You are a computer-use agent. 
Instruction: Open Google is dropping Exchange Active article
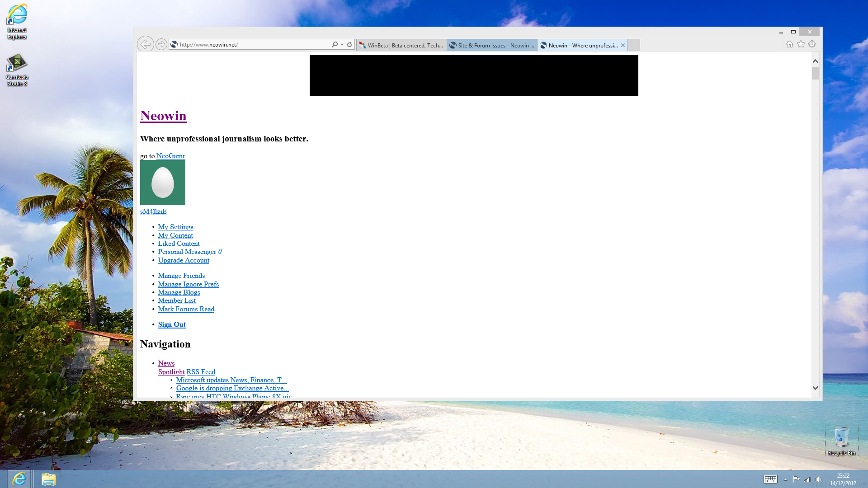(232, 388)
